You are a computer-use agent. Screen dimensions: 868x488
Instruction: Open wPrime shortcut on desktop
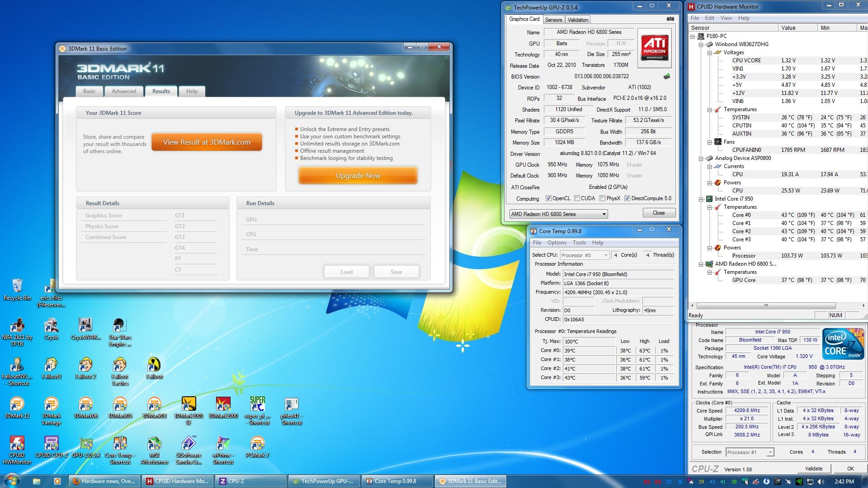coord(223,450)
